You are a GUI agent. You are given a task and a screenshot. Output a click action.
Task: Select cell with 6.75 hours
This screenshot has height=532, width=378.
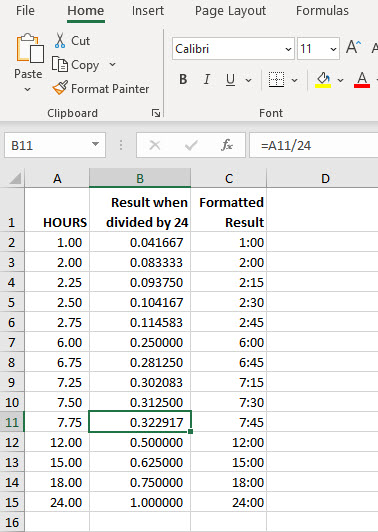point(57,362)
